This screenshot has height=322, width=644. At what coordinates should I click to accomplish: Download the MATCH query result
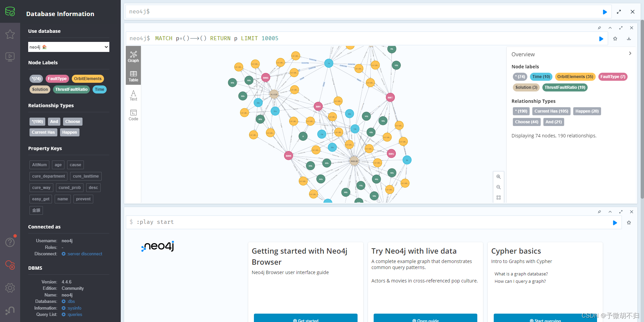coord(629,39)
